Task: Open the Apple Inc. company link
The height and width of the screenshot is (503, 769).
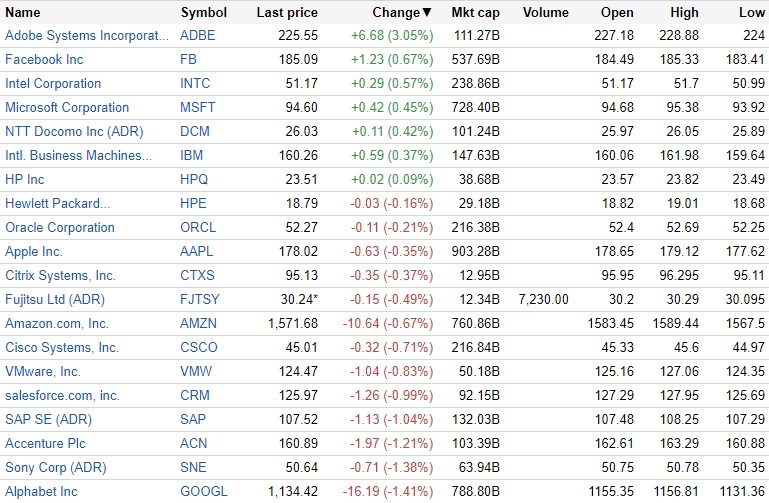Action: [x=34, y=252]
